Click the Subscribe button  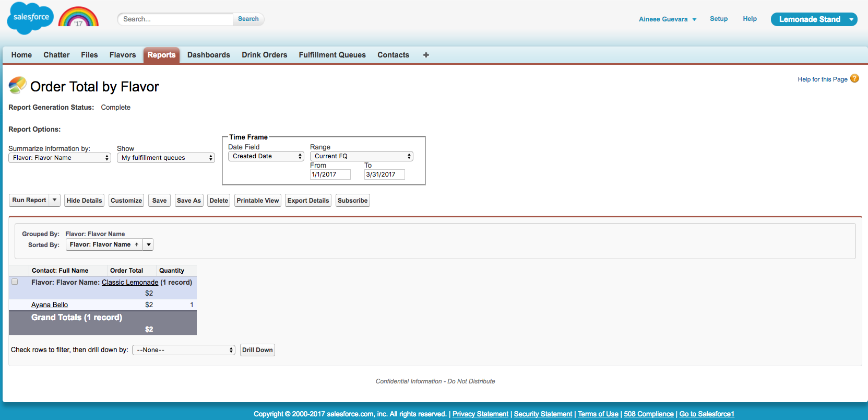[353, 201]
